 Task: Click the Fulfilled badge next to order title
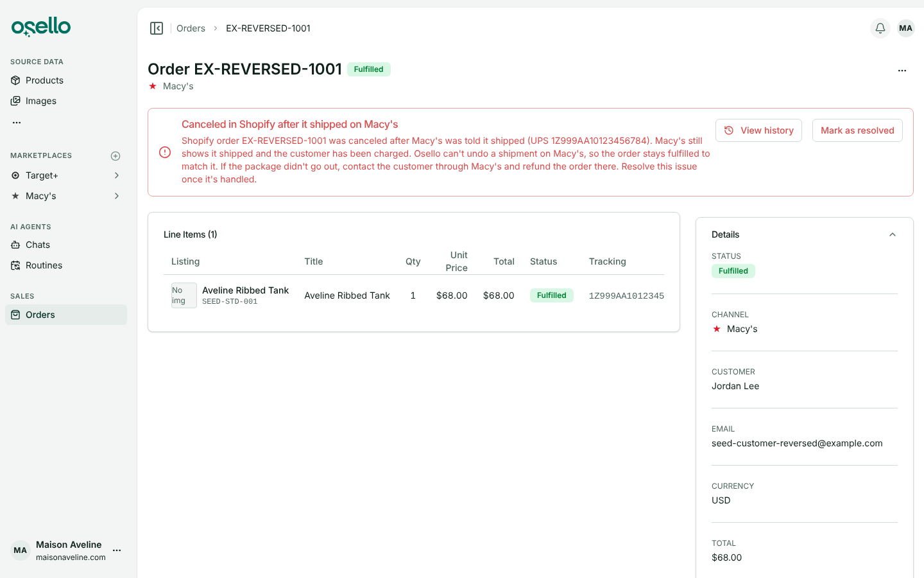tap(369, 69)
